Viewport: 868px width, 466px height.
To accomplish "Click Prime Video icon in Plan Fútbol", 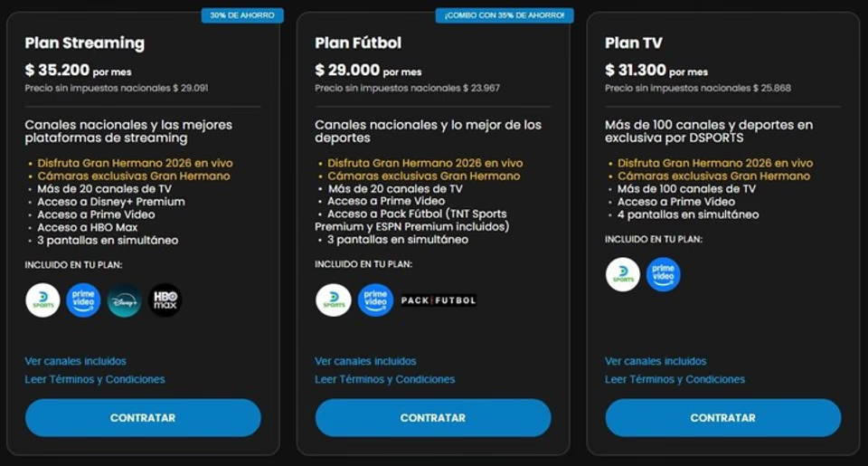I will pos(375,300).
